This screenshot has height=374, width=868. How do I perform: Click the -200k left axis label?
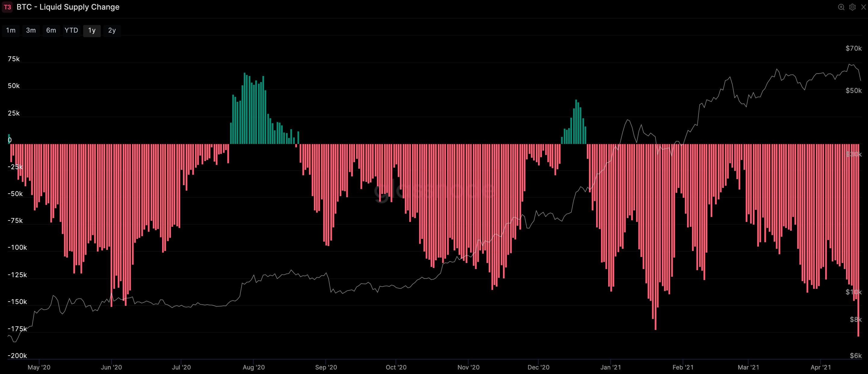tap(17, 356)
